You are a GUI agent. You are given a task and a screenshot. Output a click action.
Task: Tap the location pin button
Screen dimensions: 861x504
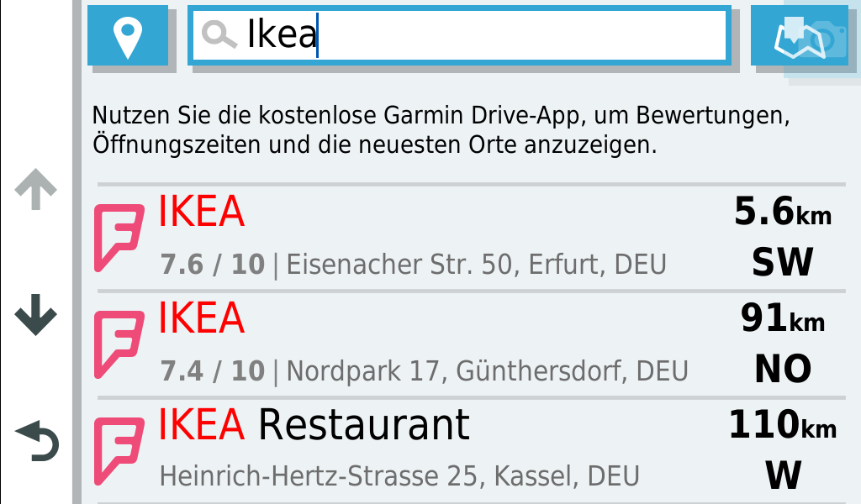[128, 35]
